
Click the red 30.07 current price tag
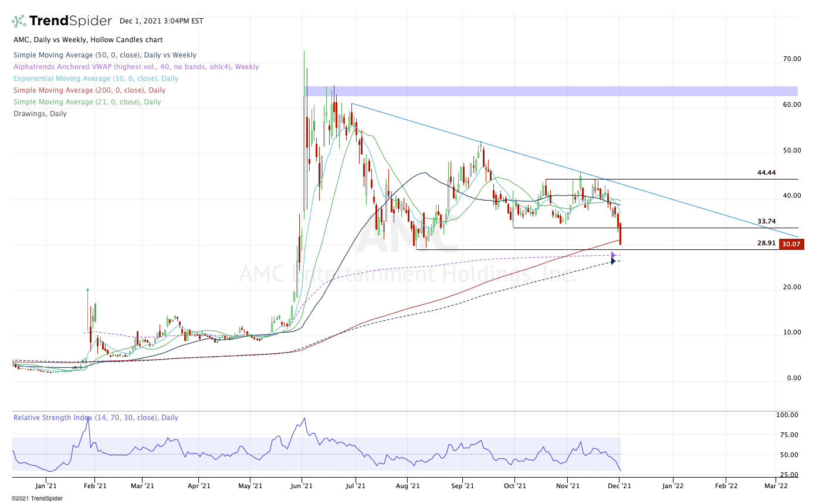coord(791,245)
